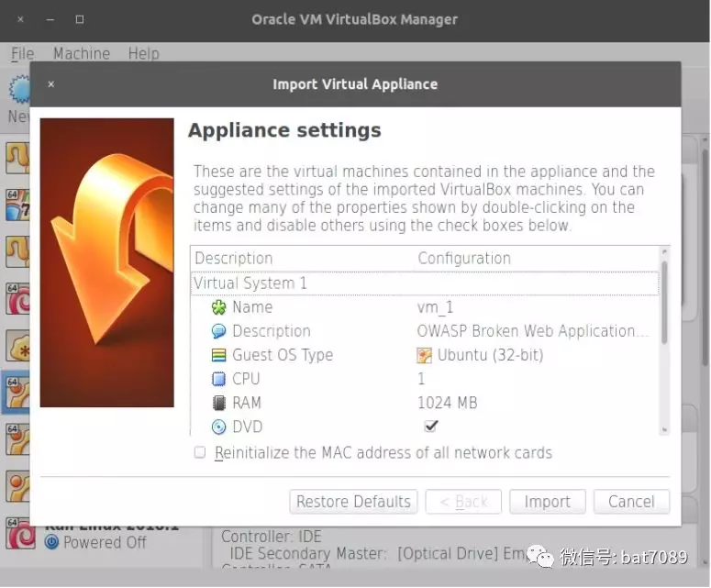Select the Ubuntu (32-bit) value
Viewport: 711px width, 588px height.
tap(490, 355)
